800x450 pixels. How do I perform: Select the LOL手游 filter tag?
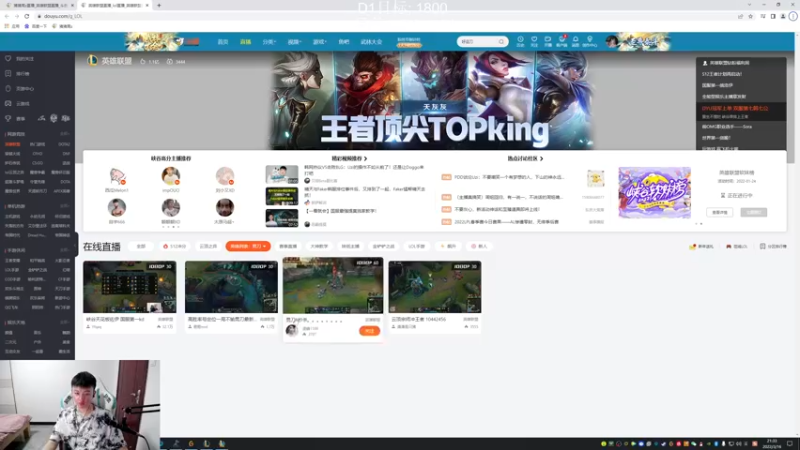click(417, 246)
